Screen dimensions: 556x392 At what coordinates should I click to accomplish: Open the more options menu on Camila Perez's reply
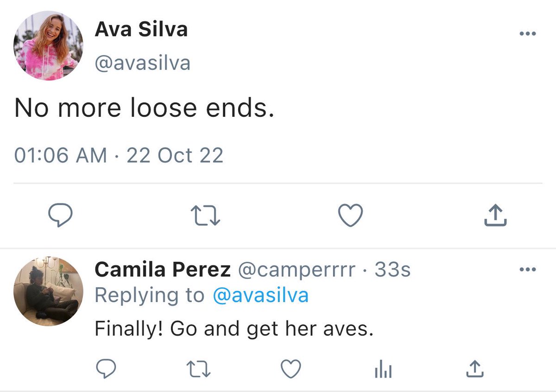click(x=528, y=270)
